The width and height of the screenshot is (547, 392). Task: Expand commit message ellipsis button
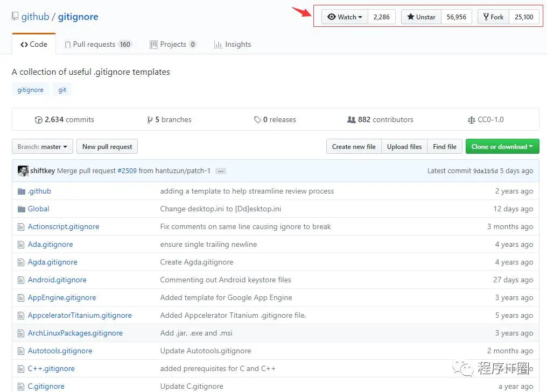point(221,171)
